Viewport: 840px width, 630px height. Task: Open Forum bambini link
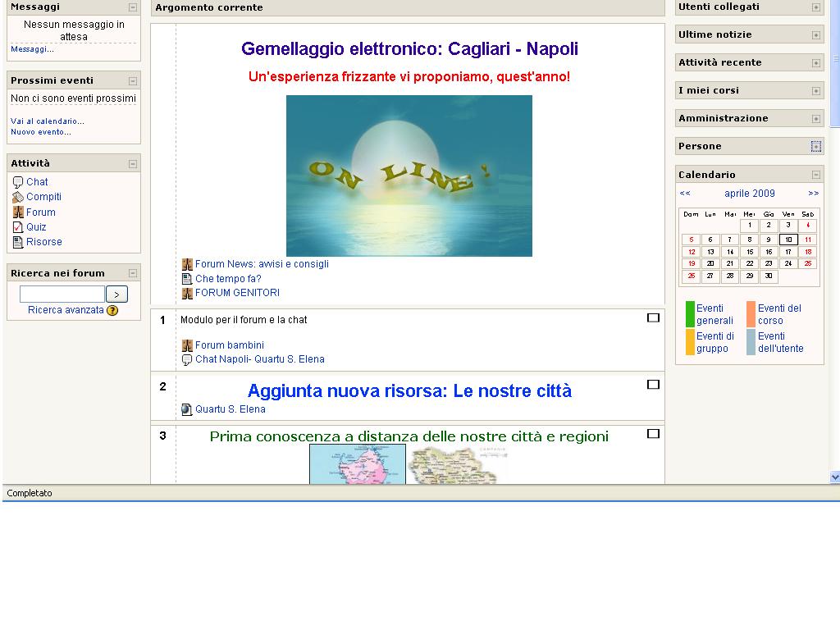pyautogui.click(x=230, y=345)
